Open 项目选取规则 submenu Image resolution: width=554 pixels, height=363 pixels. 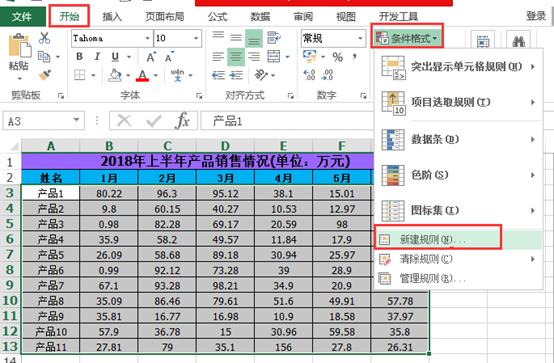click(459, 103)
